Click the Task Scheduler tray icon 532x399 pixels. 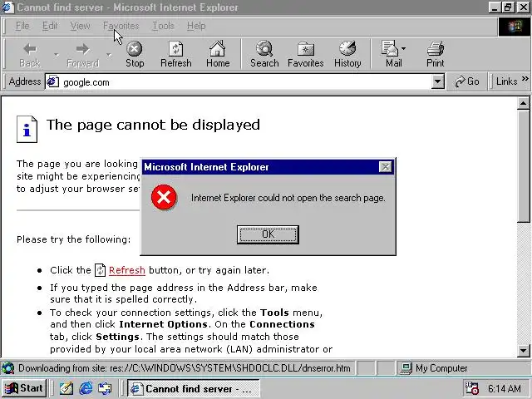pyautogui.click(x=471, y=388)
